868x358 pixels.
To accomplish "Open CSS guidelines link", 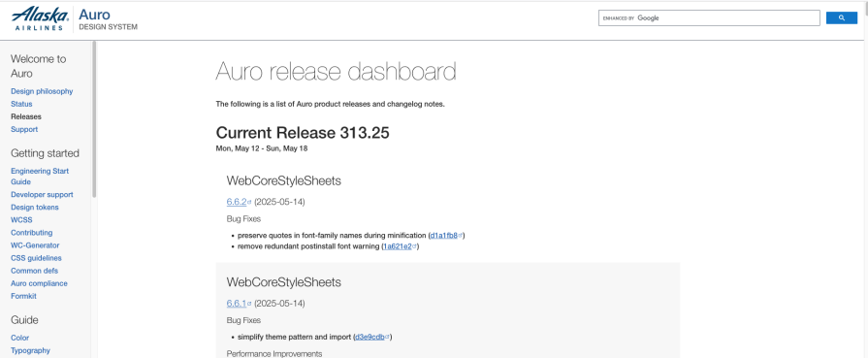I will [36, 258].
